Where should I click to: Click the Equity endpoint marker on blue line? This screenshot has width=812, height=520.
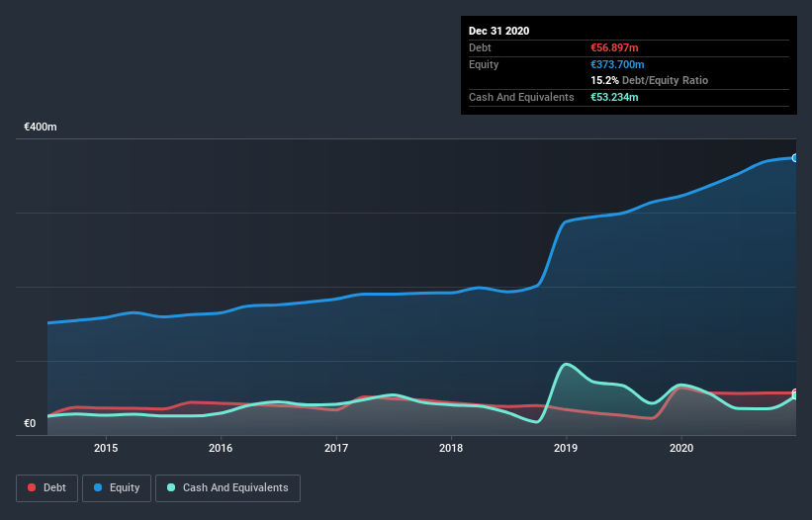point(795,158)
